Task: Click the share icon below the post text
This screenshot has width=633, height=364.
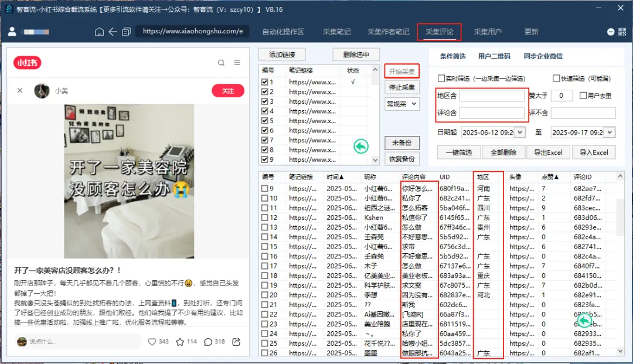Action: click(x=236, y=342)
